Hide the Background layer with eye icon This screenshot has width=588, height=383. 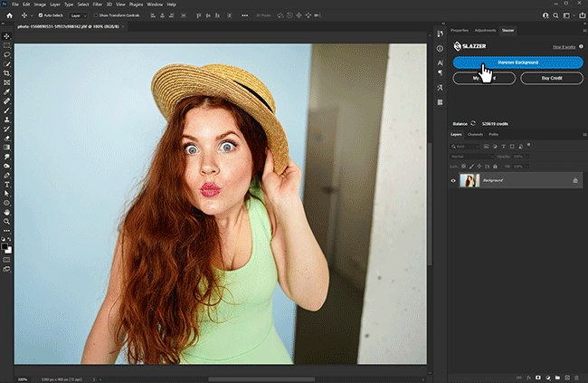point(453,180)
